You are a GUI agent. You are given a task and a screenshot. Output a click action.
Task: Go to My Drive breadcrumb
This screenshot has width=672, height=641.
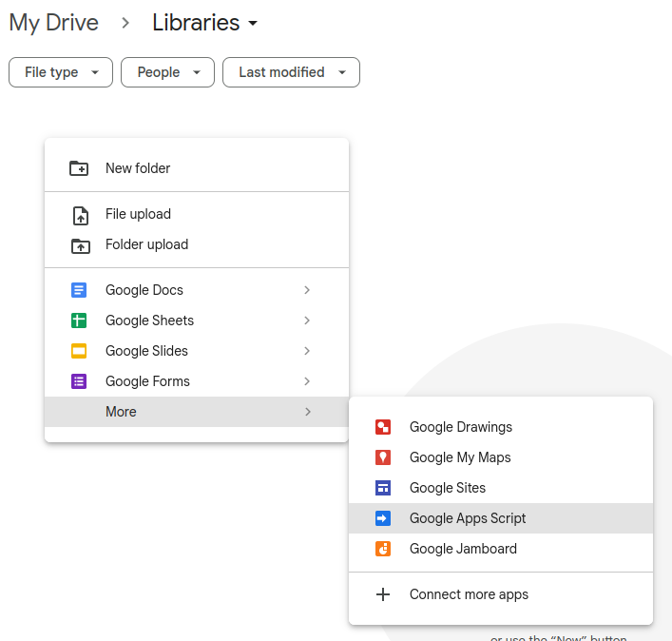(53, 23)
